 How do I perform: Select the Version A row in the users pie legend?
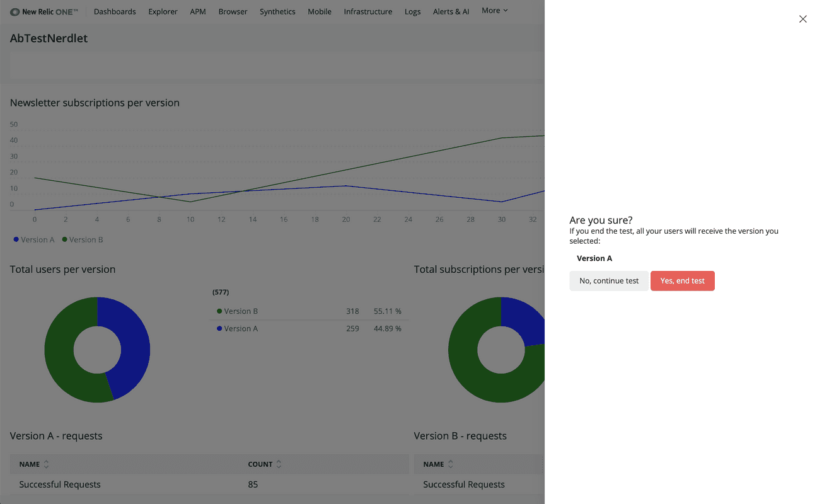[x=310, y=329]
